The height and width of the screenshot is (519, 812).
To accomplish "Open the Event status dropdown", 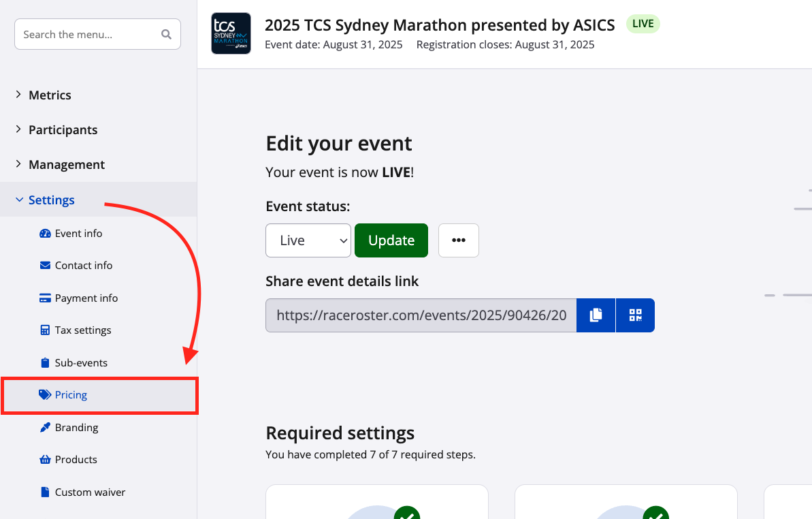I will point(308,240).
